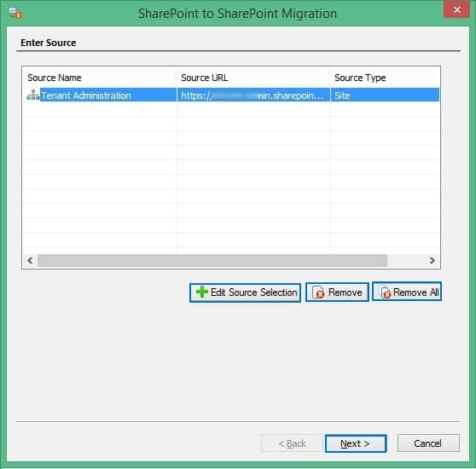
Task: Proceed with the Next button
Action: click(356, 443)
